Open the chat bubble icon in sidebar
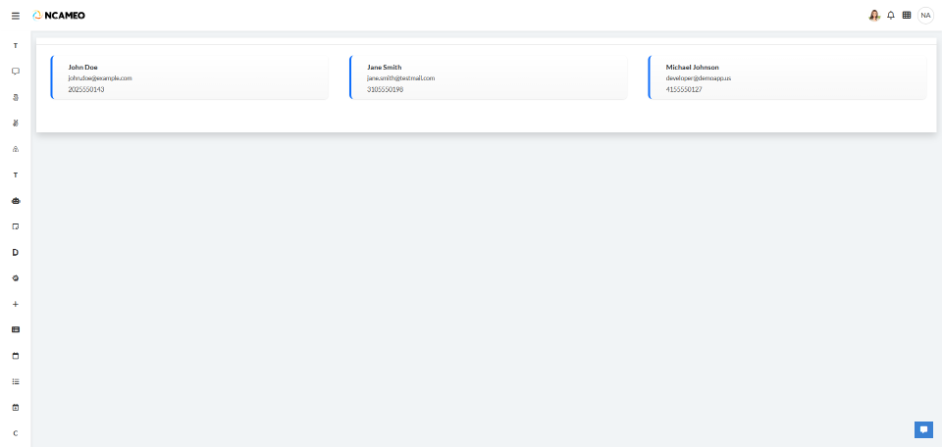The width and height of the screenshot is (942, 447). click(15, 71)
